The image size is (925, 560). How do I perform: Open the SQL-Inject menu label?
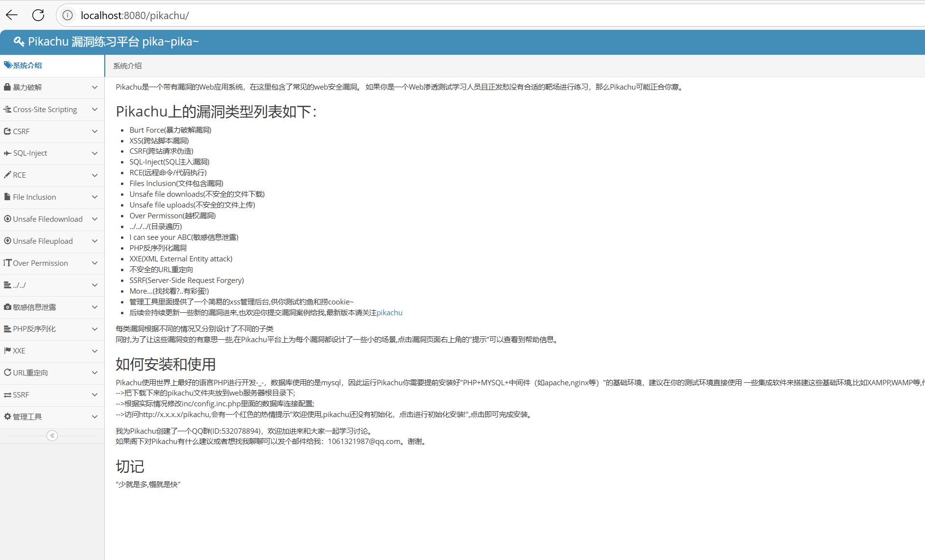[x=30, y=153]
